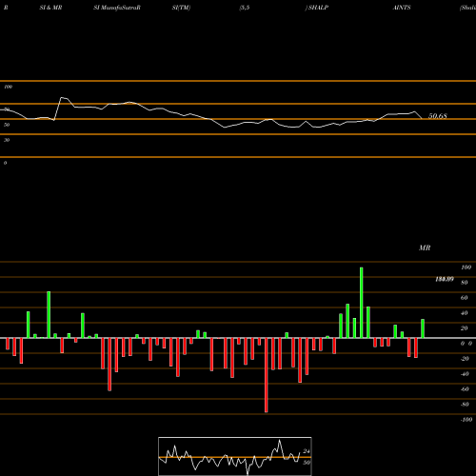Screen dimensions: 476x476
Task: Click the RSI line spike peak
Action: click(62, 97)
